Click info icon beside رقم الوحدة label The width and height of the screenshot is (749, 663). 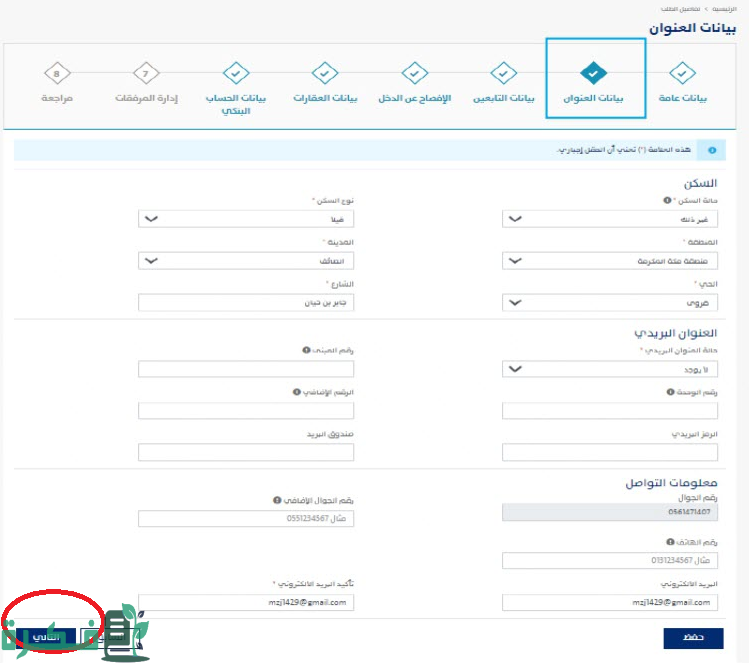point(670,392)
